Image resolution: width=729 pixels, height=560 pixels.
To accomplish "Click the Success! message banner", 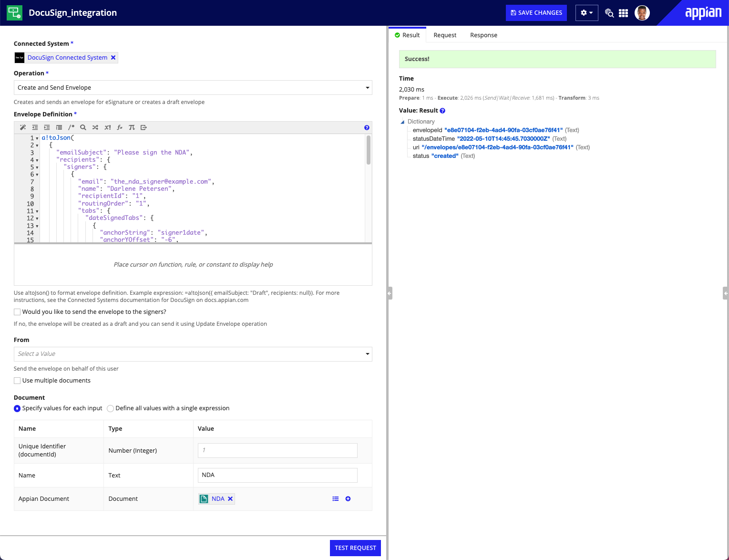I will pyautogui.click(x=557, y=59).
